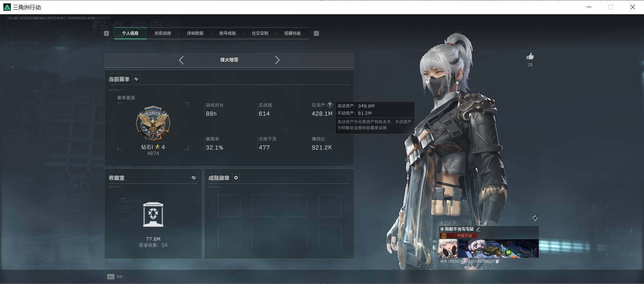
Task: Click 流动资产: 346.8M in the tooltip
Action: pyautogui.click(x=356, y=106)
